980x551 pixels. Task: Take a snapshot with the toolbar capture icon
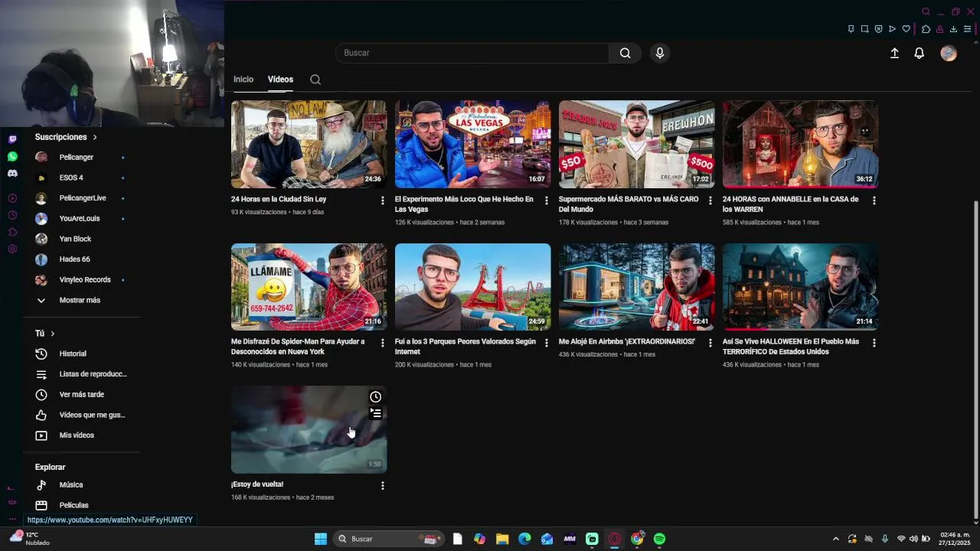(x=864, y=29)
